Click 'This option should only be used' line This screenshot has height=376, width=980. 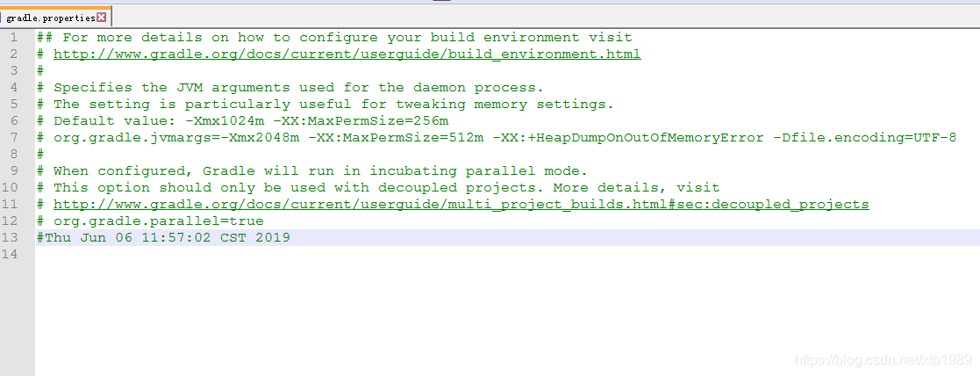coord(378,188)
